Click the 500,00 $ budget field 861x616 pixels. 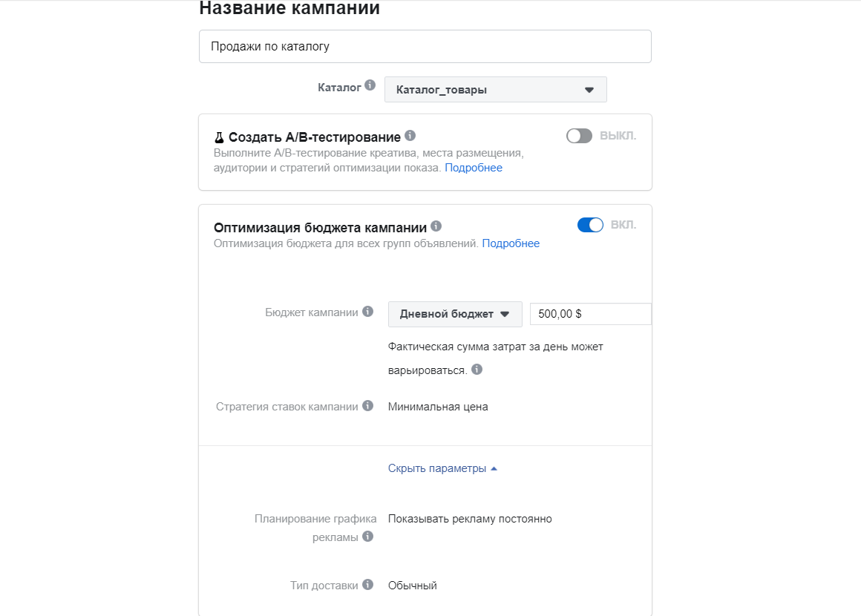(x=590, y=313)
